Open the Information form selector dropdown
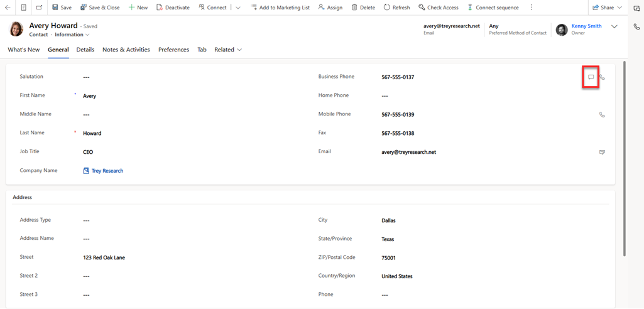Viewport: 644px width, 309px height. 72,35
